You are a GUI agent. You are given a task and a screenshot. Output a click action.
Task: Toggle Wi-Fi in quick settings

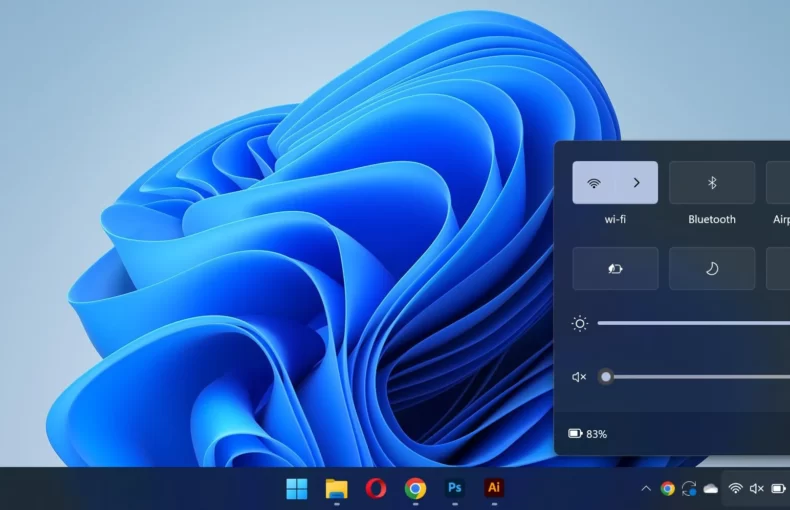594,182
